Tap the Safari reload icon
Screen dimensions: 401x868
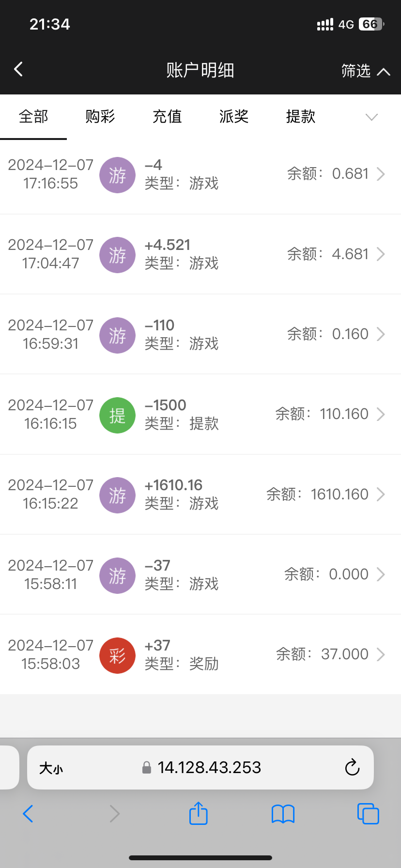click(x=352, y=767)
